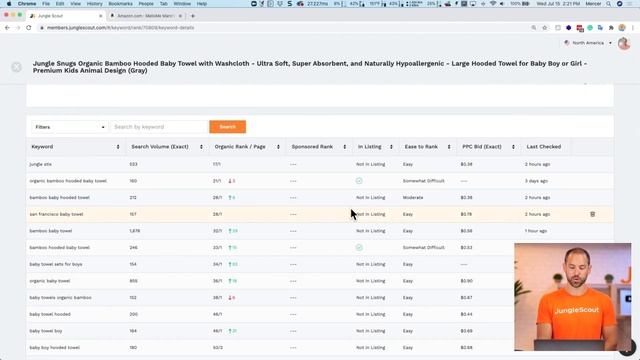This screenshot has height=360, width=640.
Task: Switch to the Jungle Scout tab
Action: click(65, 16)
